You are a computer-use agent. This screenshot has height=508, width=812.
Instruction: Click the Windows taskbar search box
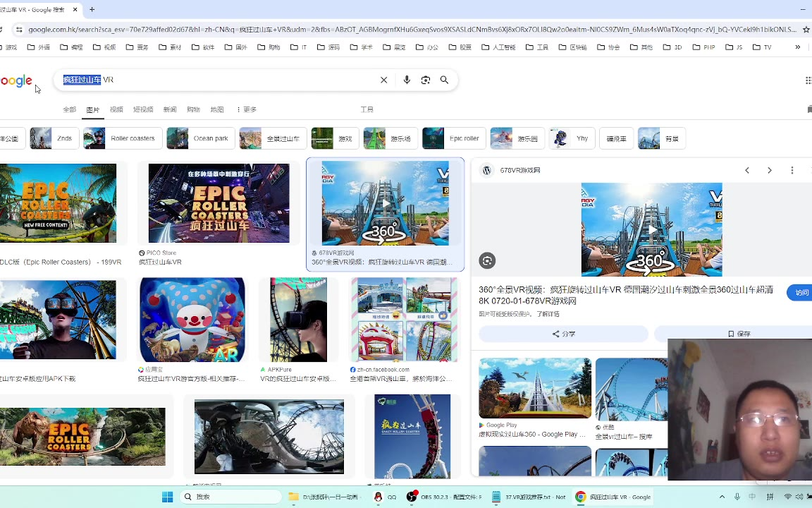click(x=230, y=497)
